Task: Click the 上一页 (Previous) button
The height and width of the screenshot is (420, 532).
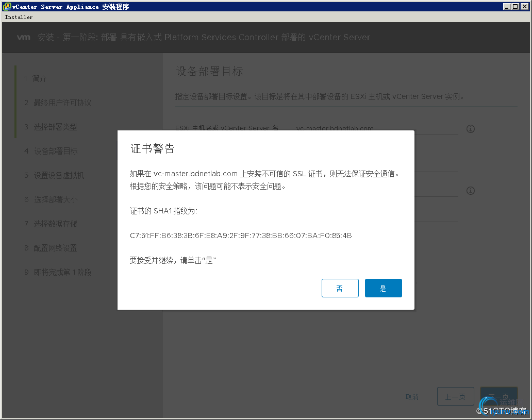Action: tap(455, 396)
